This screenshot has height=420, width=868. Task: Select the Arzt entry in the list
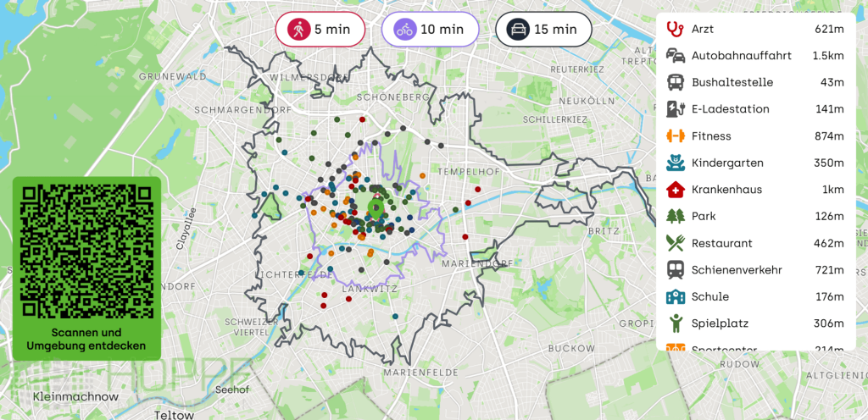pos(755,29)
